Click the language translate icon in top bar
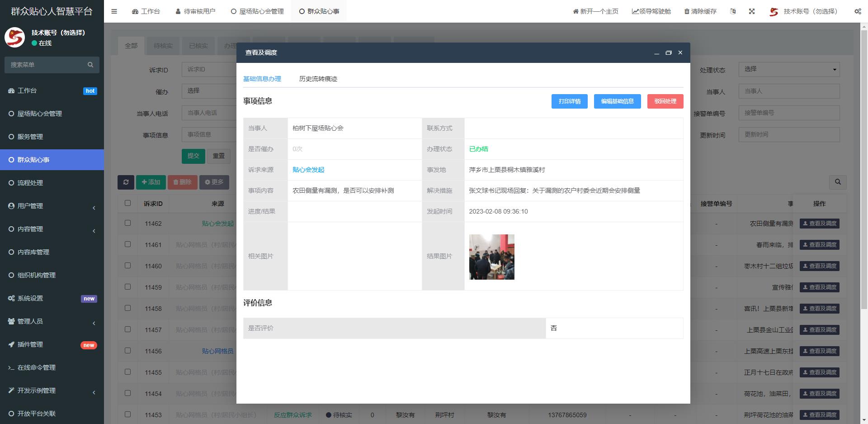Screen dimensions: 868x424 733,11
